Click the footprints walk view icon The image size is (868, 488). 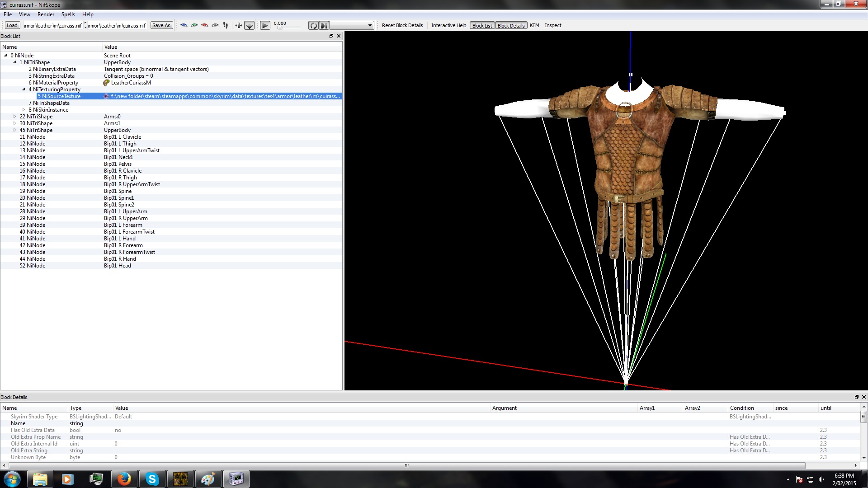226,25
